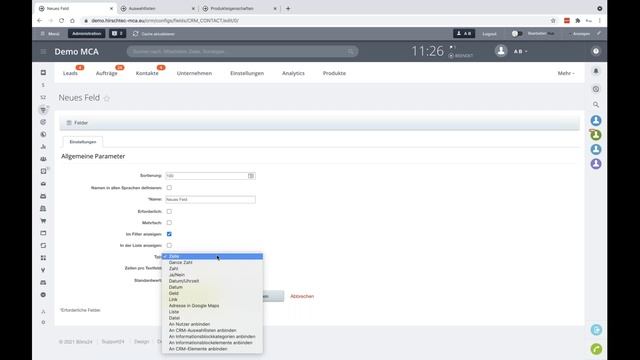Click the green user avatar in right sidebar

(596, 135)
